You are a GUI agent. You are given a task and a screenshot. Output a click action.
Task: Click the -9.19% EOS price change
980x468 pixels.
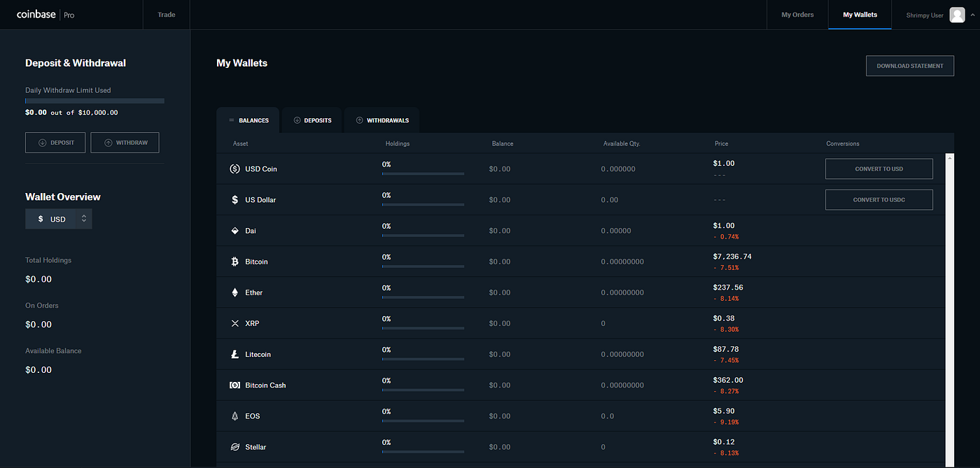point(726,422)
